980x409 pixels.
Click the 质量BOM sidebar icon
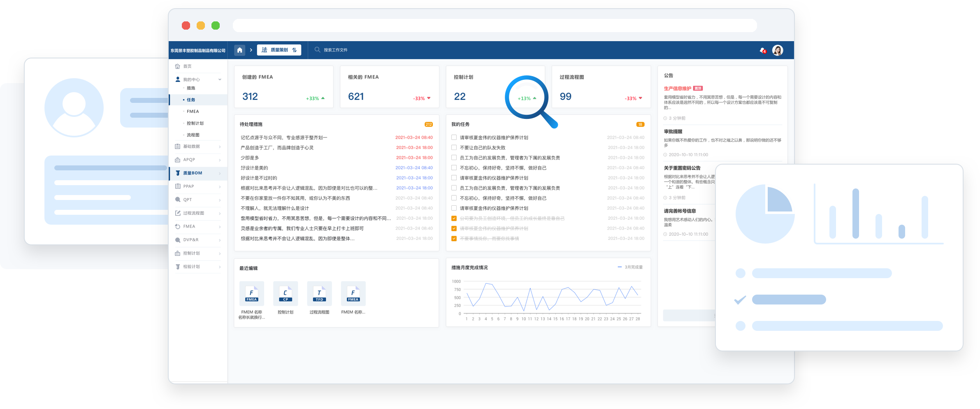point(178,173)
